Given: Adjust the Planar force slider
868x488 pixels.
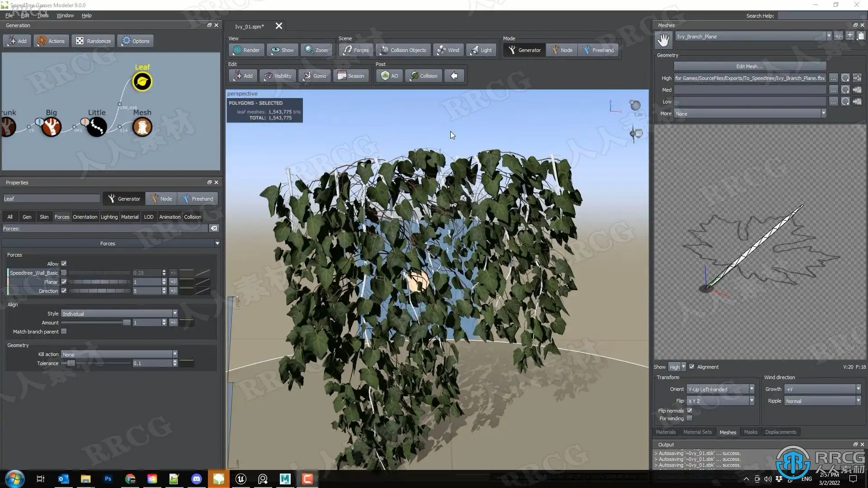Looking at the screenshot, I should pyautogui.click(x=99, y=282).
